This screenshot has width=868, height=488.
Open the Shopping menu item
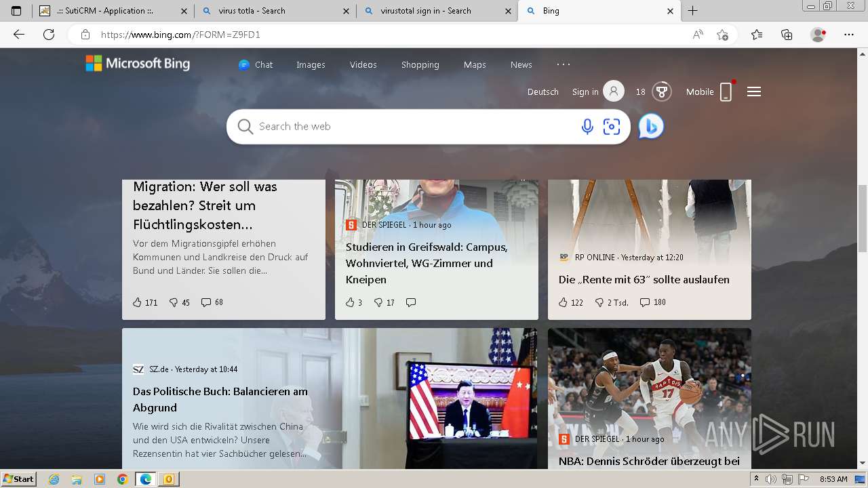click(x=420, y=64)
